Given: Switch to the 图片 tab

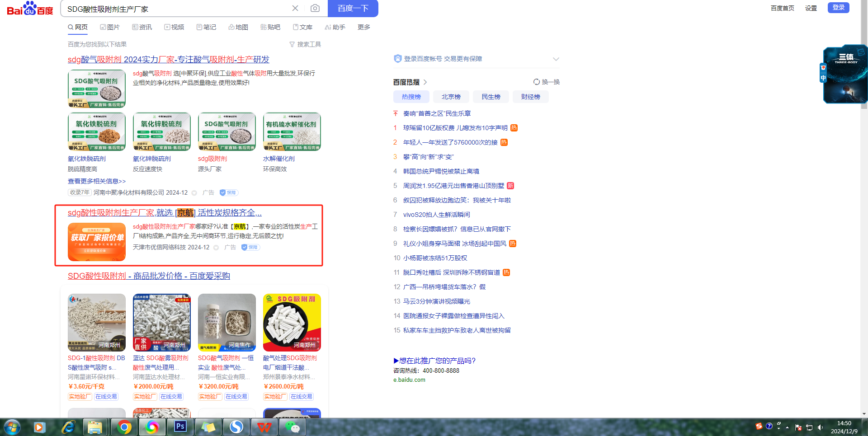Looking at the screenshot, I should coord(110,27).
